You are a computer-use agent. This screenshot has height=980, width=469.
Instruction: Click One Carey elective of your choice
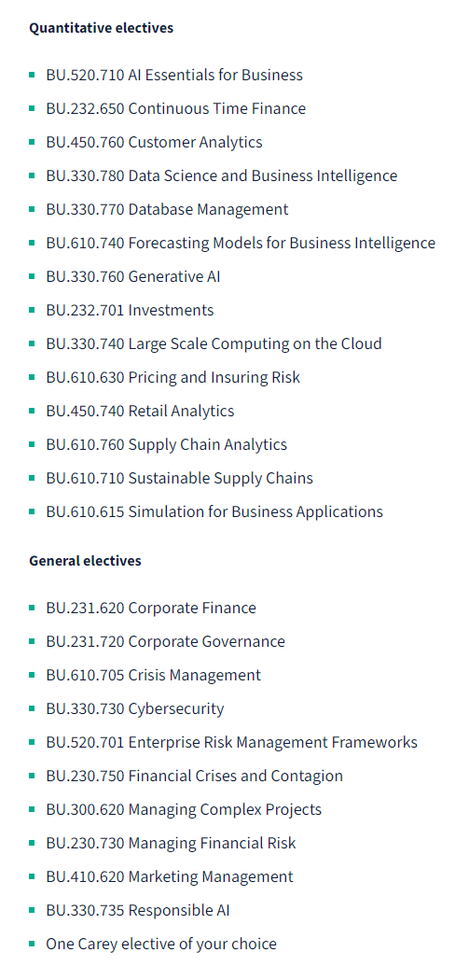coord(161,944)
